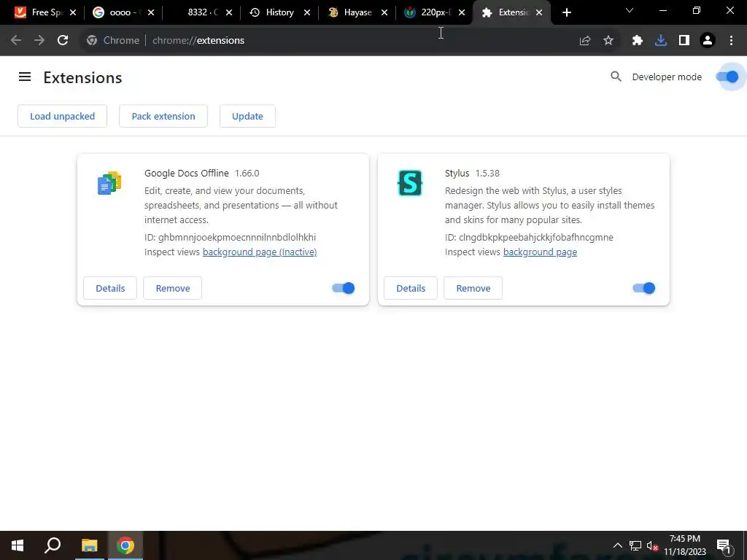Click Load unpacked button
The image size is (747, 560).
click(x=63, y=116)
